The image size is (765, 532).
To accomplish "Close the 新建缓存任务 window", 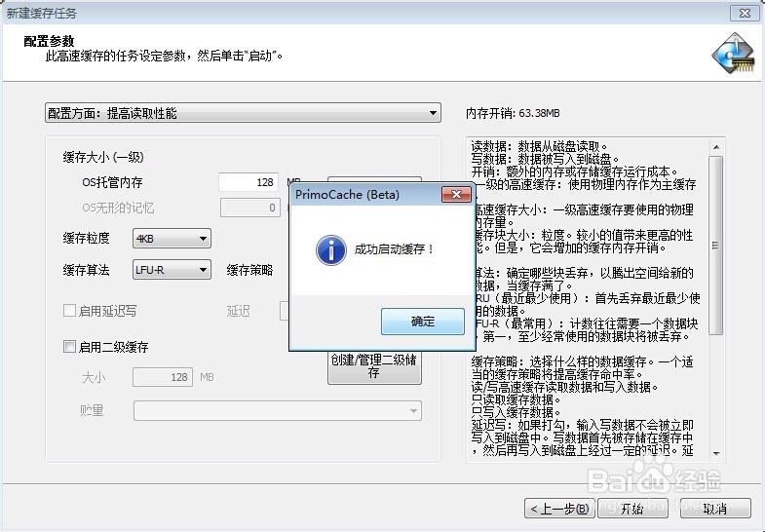I will [x=745, y=14].
